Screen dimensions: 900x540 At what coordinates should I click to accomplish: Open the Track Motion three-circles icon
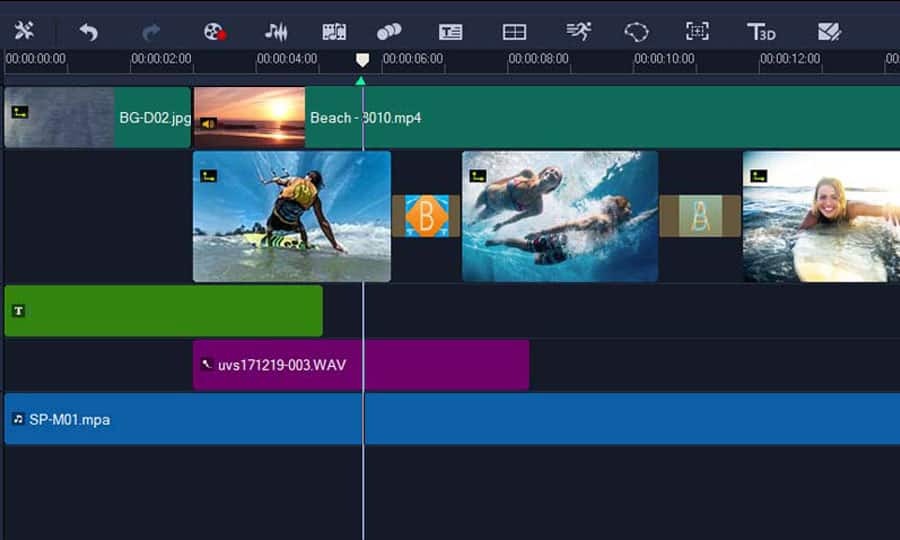389,32
